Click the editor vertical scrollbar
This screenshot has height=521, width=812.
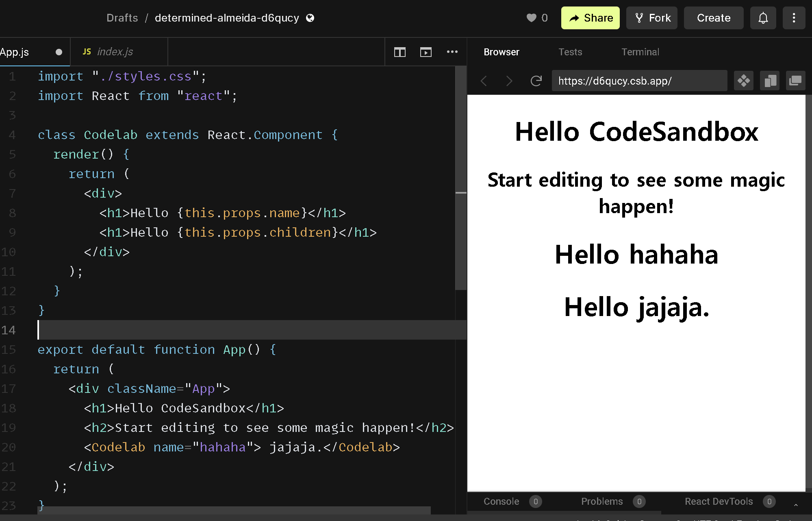pos(460,179)
